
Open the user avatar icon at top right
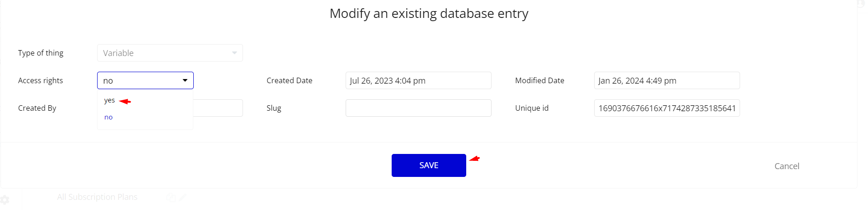coord(860,3)
